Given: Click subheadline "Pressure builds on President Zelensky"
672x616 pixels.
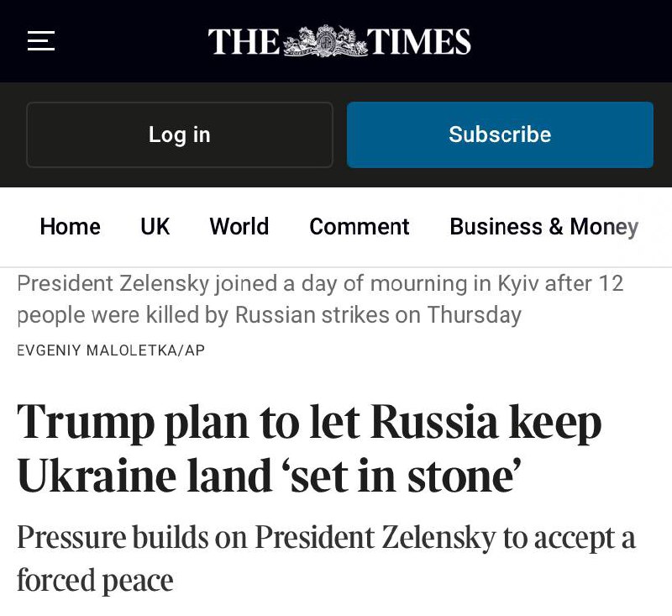Looking at the screenshot, I should (326, 538).
